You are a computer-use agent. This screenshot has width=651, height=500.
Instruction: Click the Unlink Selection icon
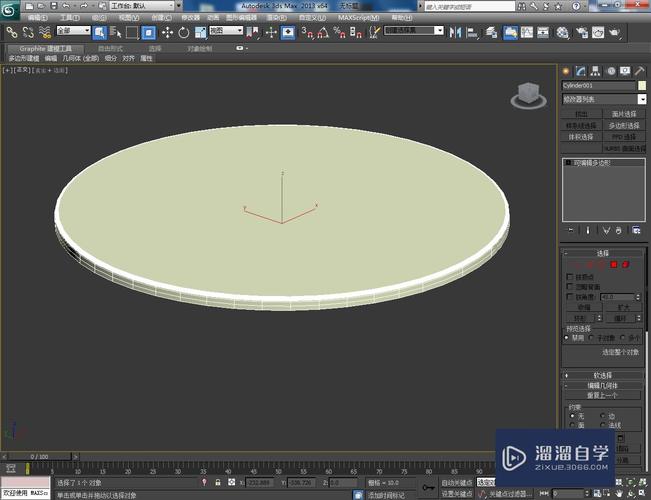click(28, 32)
